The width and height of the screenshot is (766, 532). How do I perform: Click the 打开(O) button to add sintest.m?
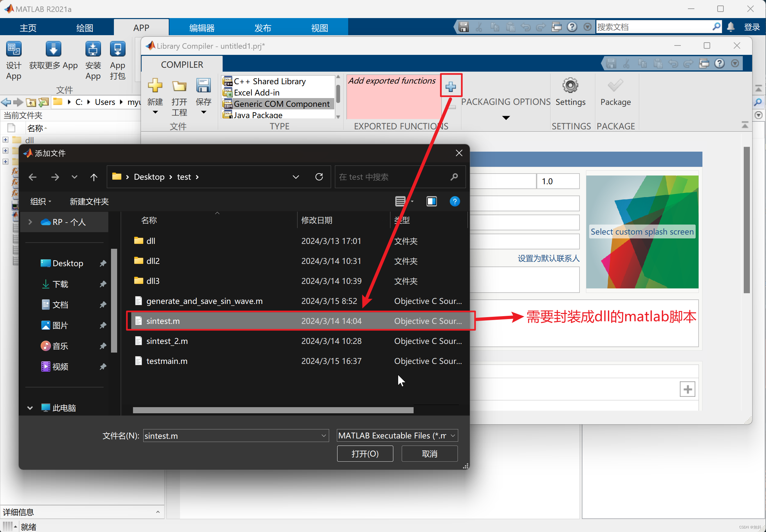(x=365, y=453)
